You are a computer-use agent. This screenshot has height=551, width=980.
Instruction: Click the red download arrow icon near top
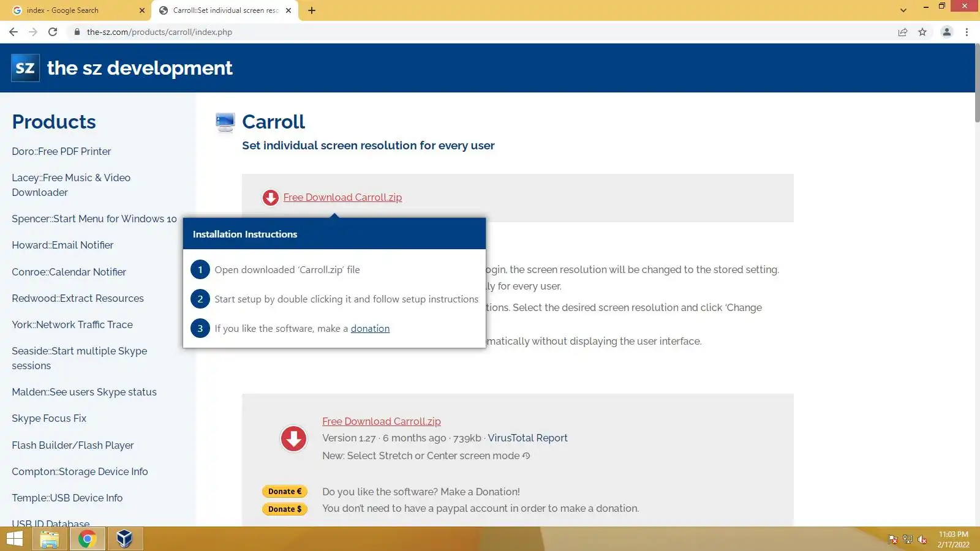point(270,198)
